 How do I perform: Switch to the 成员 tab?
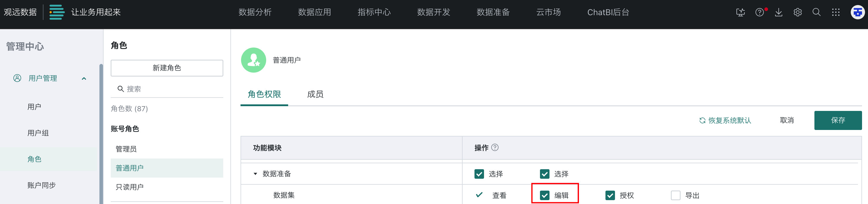coord(315,94)
